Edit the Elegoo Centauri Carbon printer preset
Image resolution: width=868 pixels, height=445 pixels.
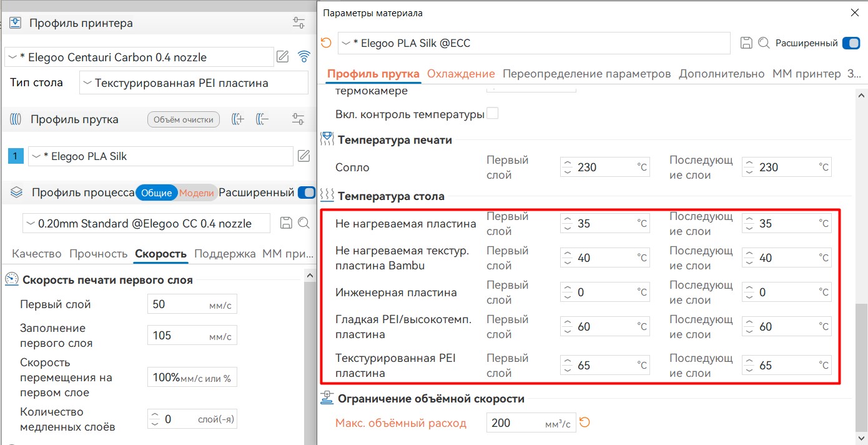pyautogui.click(x=283, y=57)
